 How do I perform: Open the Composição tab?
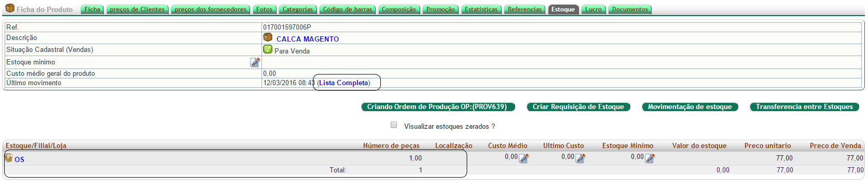(x=398, y=9)
